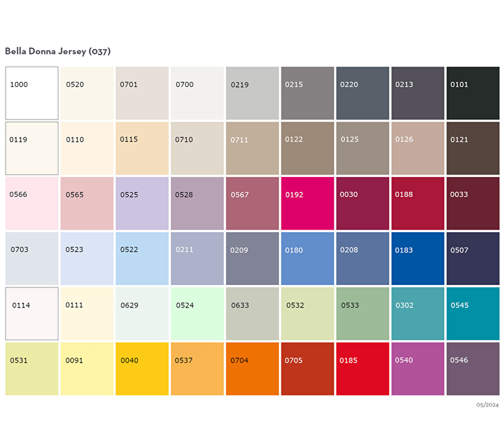This screenshot has width=504, height=447.
Task: Click the sage green swatch 0533
Action: [x=362, y=314]
